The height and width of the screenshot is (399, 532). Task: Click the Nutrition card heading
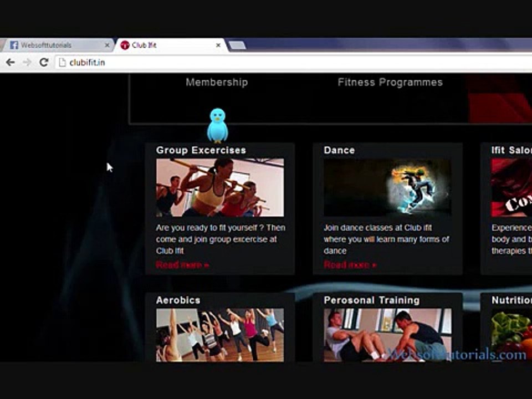(x=511, y=300)
